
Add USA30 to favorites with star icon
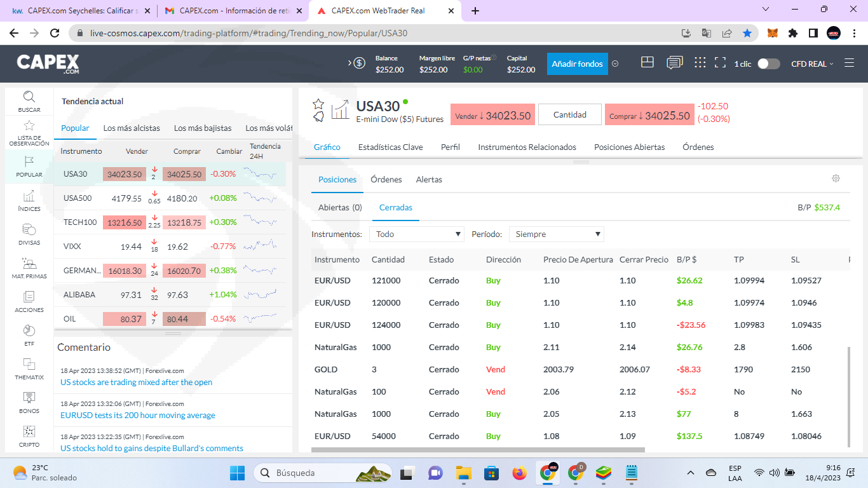(318, 104)
